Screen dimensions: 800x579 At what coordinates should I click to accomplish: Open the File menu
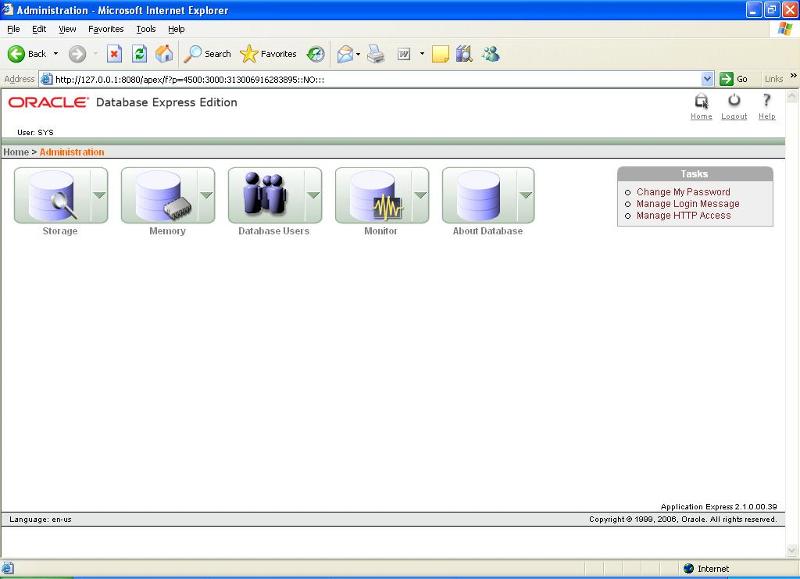(x=14, y=29)
